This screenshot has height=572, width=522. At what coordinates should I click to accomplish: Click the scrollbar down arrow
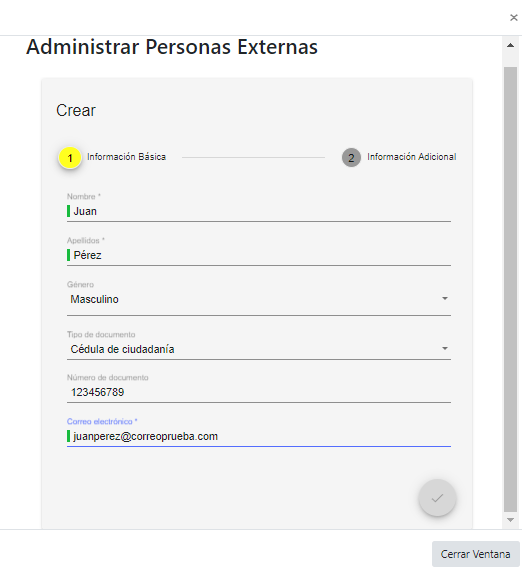510,520
